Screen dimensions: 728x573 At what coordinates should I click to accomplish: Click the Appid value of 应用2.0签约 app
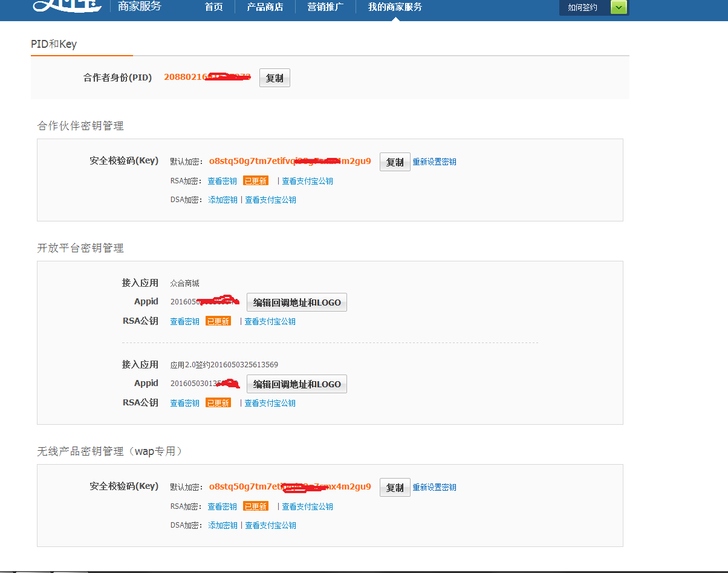[205, 383]
